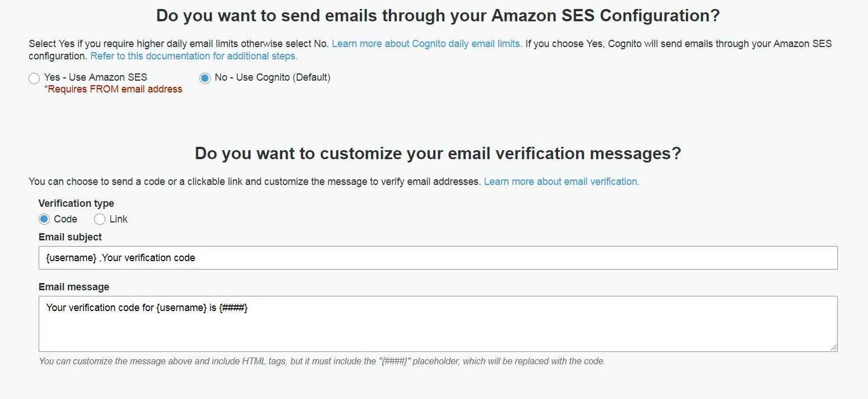Click the 'Verification type' label
Screen dimensions: 868x399
click(x=76, y=203)
